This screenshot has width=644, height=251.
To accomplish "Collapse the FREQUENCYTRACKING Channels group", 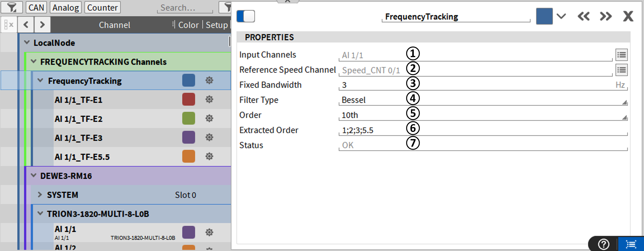I will point(34,61).
